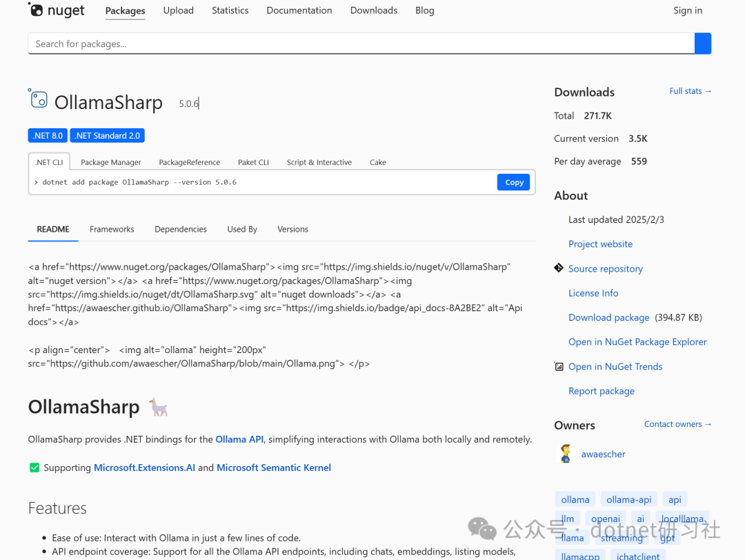Open the Upload menu item
745x560 pixels.
[179, 10]
